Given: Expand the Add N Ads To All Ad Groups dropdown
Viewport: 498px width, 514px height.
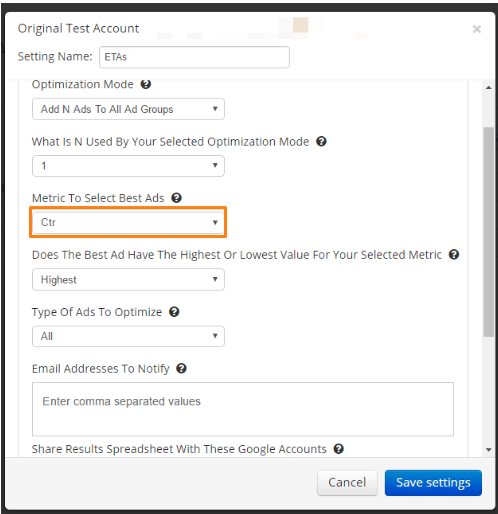Looking at the screenshot, I should (128, 109).
